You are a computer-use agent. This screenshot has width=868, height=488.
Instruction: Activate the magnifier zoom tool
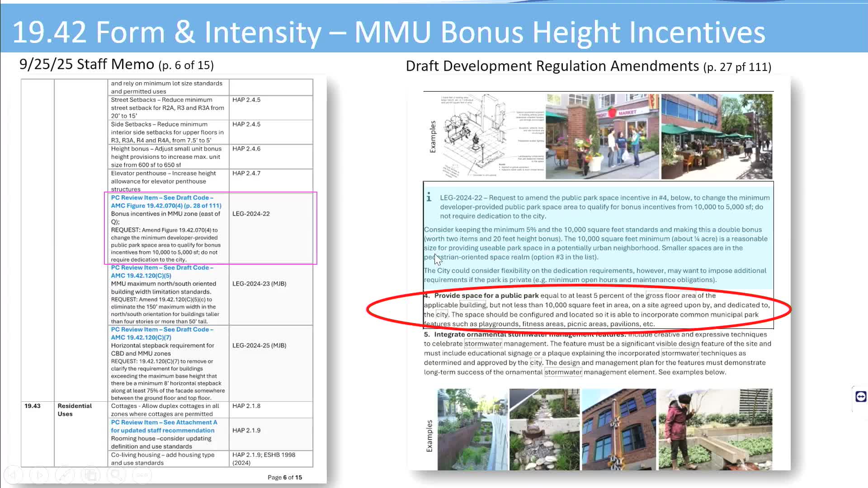tap(116, 475)
